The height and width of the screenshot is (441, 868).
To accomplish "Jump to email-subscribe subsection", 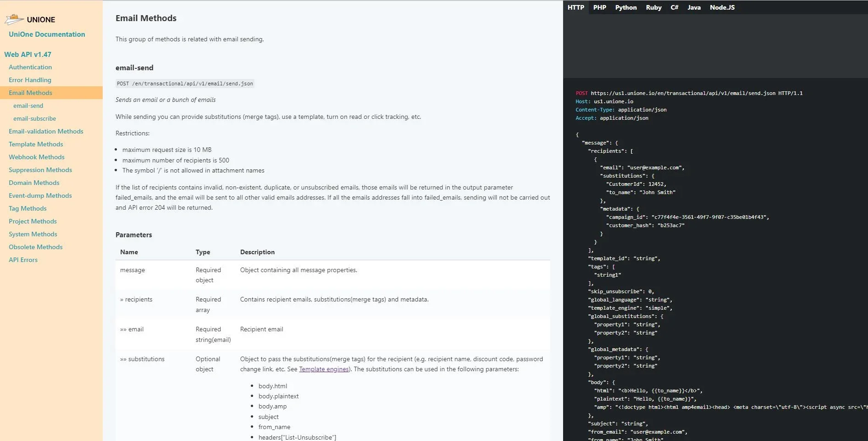I will (34, 118).
